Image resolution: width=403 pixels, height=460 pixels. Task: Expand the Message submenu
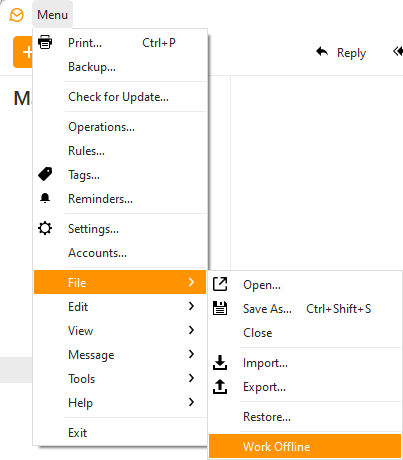(120, 354)
